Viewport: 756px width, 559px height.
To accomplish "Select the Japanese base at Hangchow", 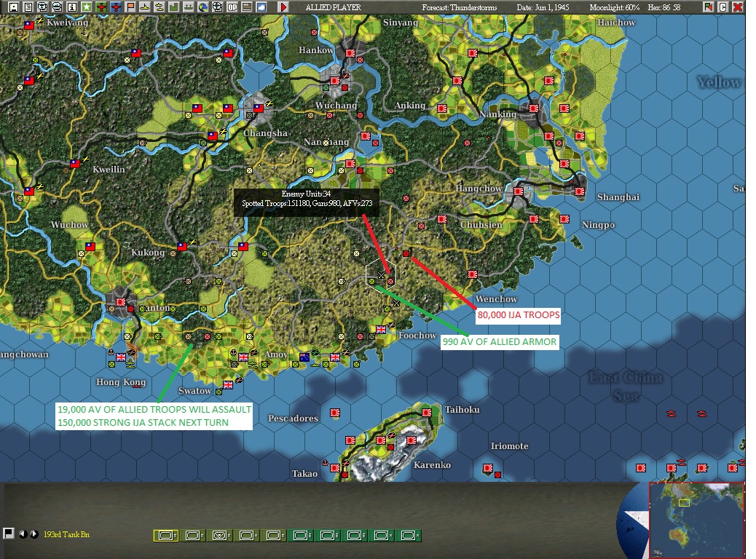I will point(519,191).
